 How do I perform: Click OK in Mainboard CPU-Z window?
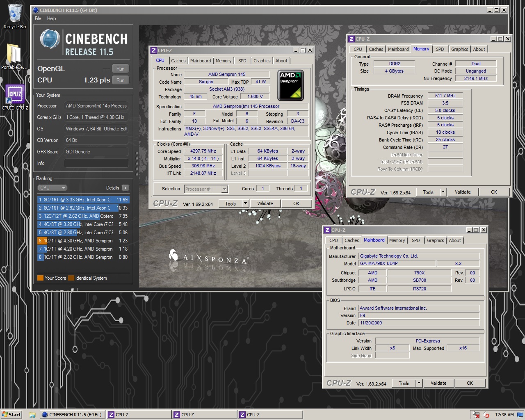470,383
